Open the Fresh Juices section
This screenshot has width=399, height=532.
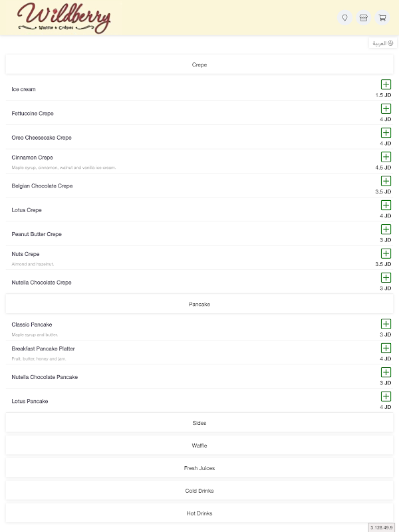(199, 468)
